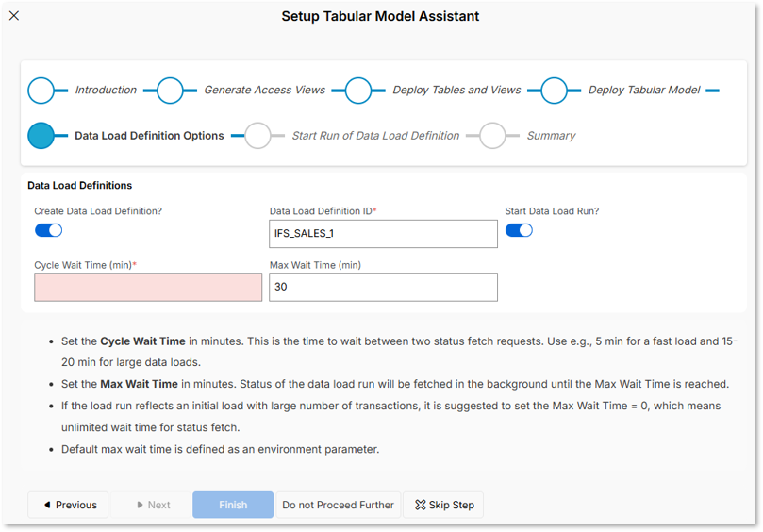This screenshot has width=763, height=532.
Task: Click the bold Max Wait Time help text
Action: pos(140,384)
